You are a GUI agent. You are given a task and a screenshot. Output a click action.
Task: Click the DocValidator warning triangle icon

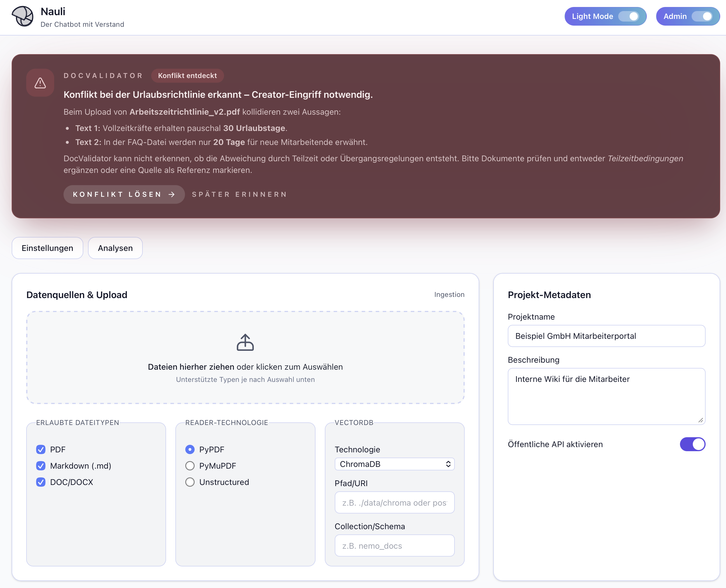pos(40,83)
